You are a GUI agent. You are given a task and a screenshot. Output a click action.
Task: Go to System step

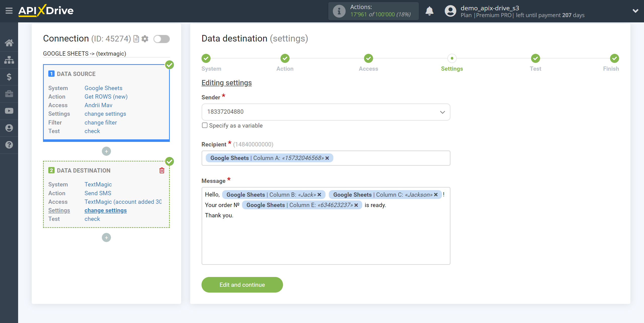point(206,58)
